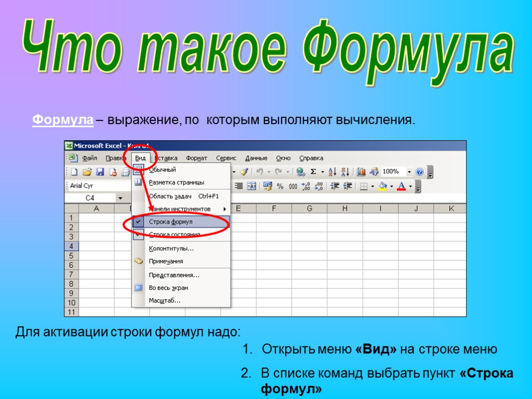532x399 pixels.
Task: Open the Окно menu
Action: (283, 158)
